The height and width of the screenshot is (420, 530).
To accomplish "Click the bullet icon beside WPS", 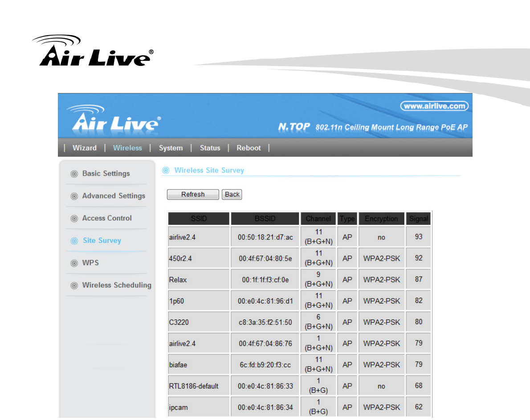I will tap(74, 263).
